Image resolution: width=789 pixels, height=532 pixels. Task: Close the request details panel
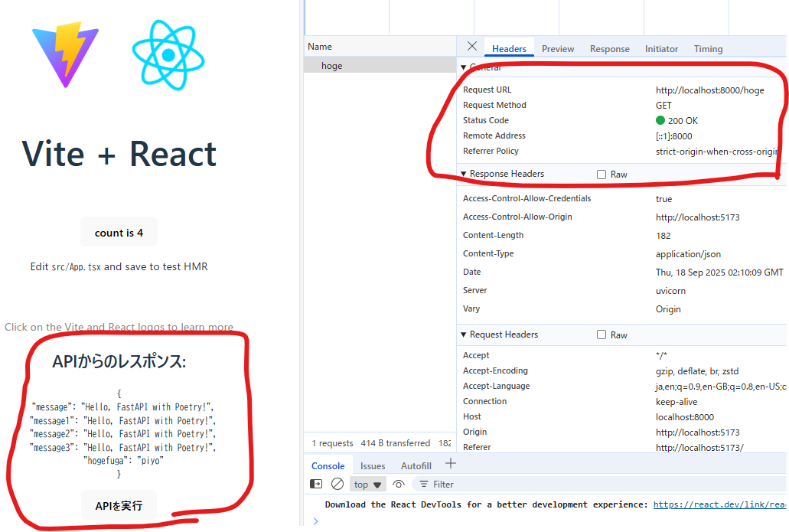tap(472, 46)
